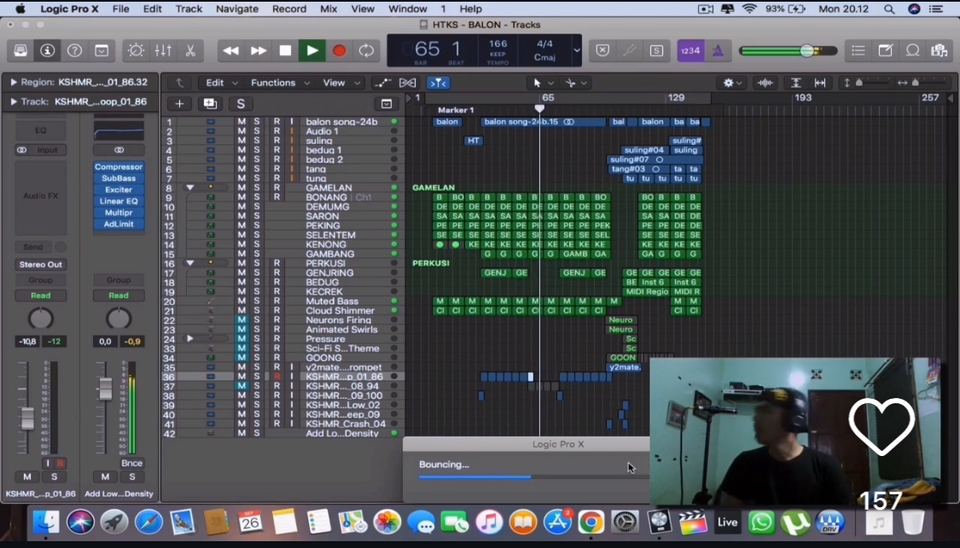960x548 pixels.
Task: Click the add track plus button
Action: 179,103
